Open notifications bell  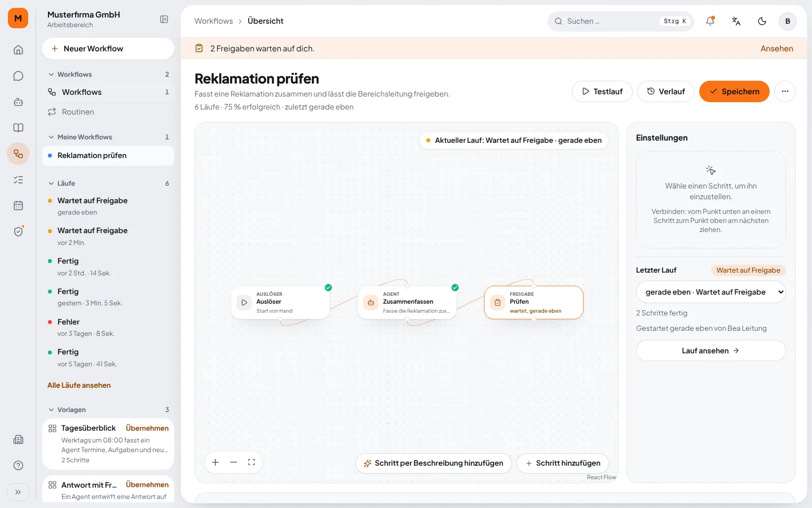pos(710,21)
